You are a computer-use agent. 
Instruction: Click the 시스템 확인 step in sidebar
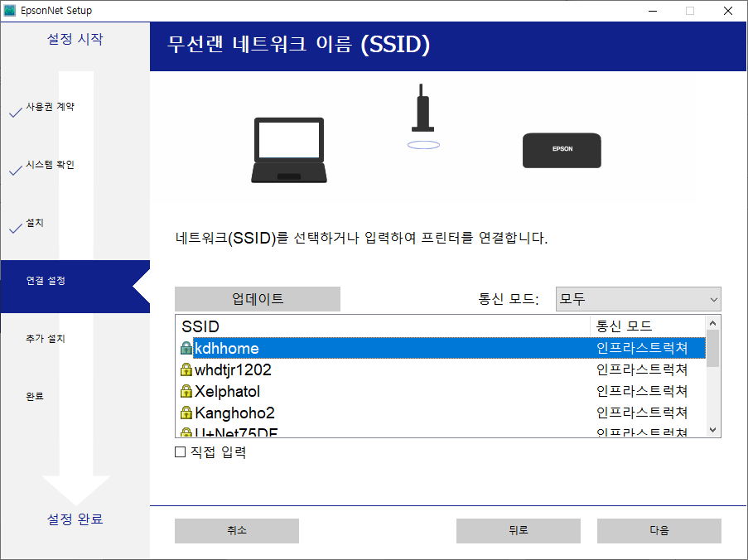50,165
